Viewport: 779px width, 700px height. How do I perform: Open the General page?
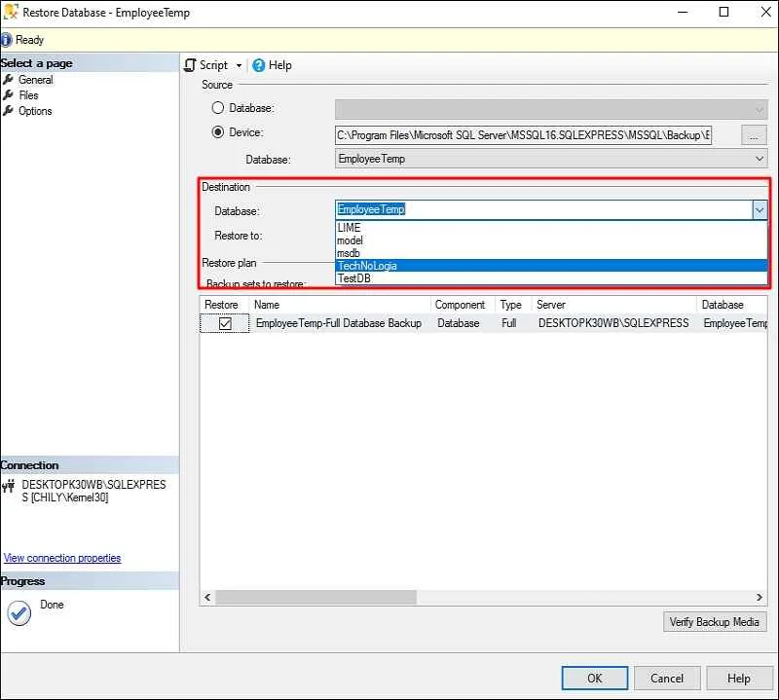tap(35, 80)
